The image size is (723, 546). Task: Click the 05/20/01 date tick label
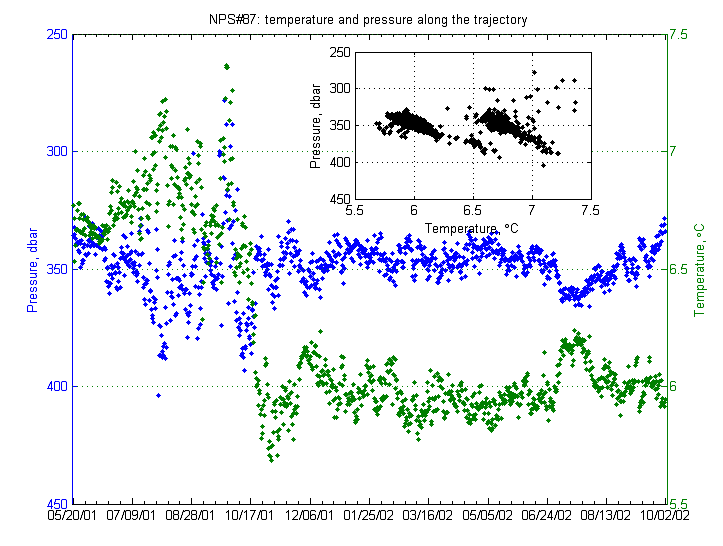coord(73,517)
